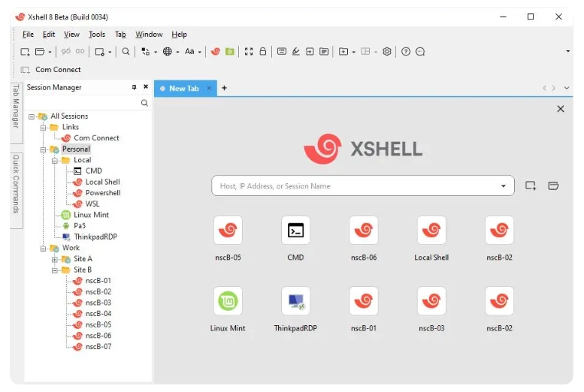The image size is (584, 392).
Task: Open the Window menu
Action: tap(149, 35)
